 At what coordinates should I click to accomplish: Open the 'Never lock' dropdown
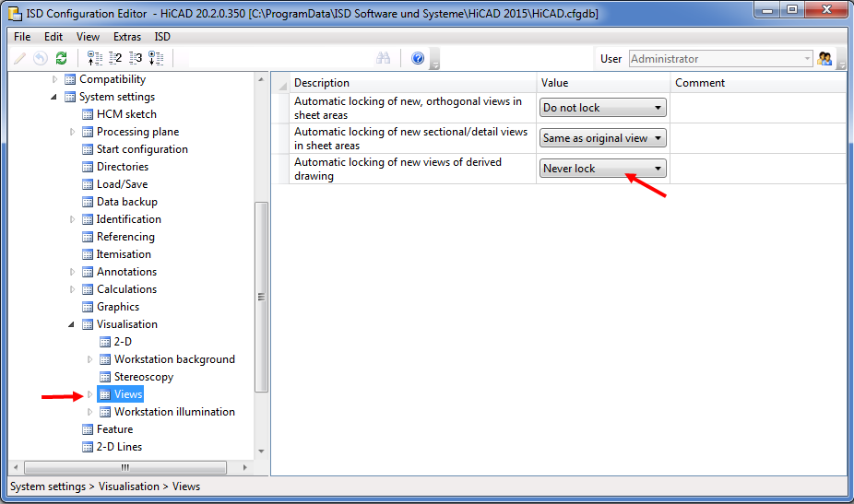[602, 169]
